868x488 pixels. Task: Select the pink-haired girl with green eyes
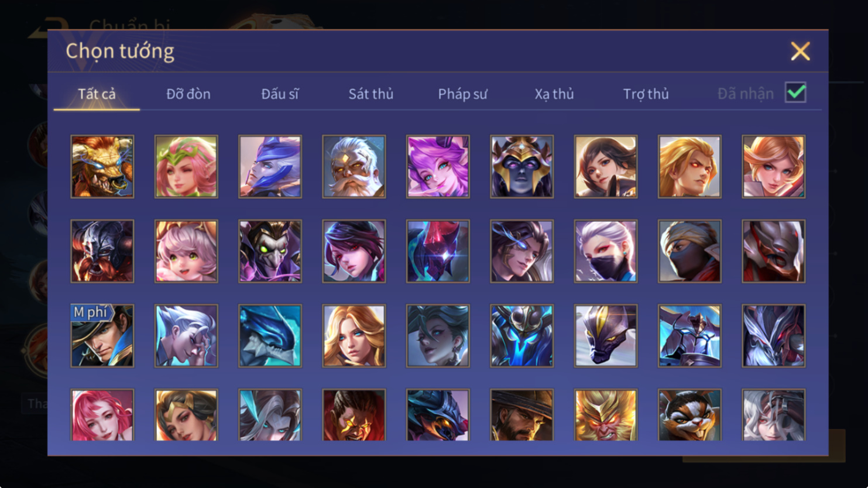pyautogui.click(x=186, y=251)
